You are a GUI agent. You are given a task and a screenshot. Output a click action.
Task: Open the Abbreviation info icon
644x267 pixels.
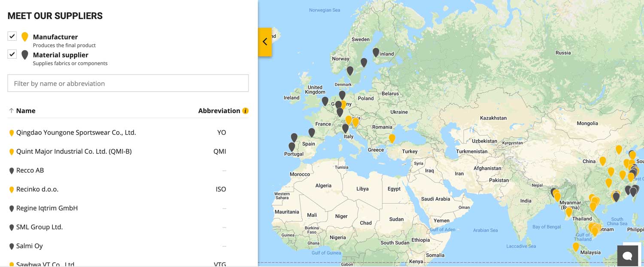point(246,111)
